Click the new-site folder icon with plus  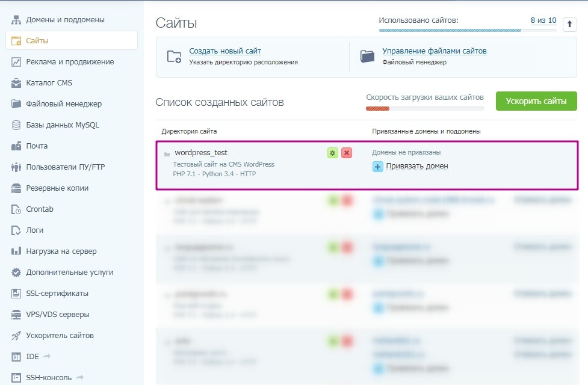click(x=175, y=57)
